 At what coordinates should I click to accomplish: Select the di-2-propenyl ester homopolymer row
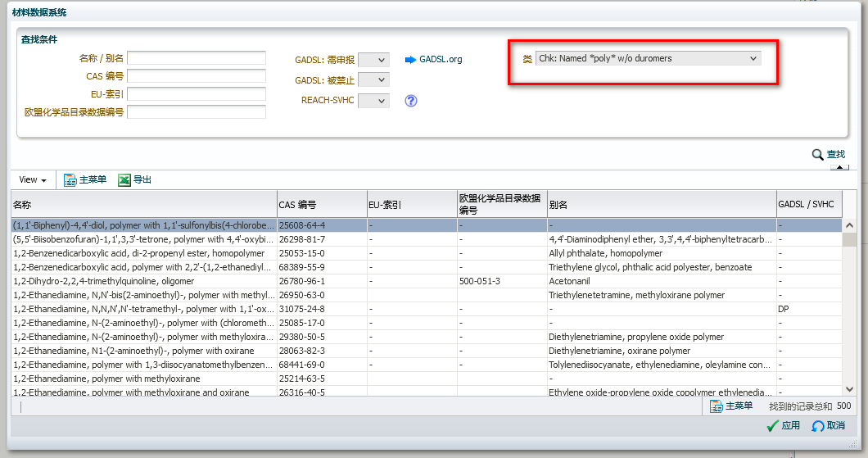click(x=427, y=253)
